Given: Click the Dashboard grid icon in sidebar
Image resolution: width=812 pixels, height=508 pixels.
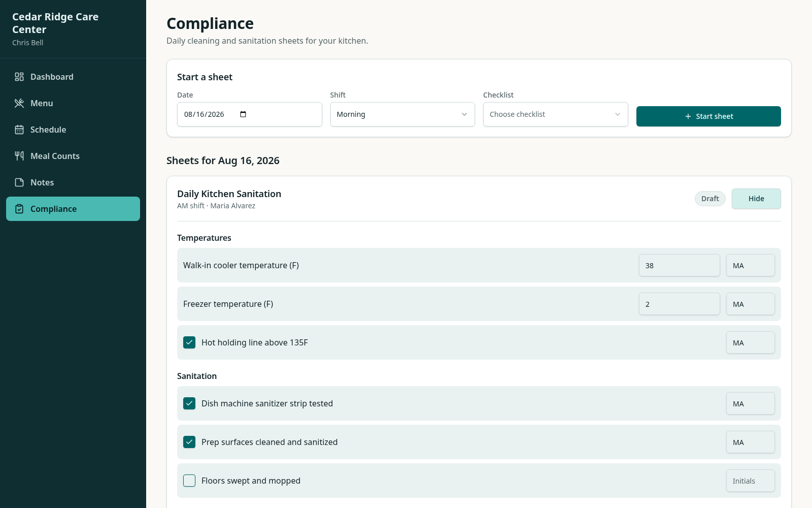Looking at the screenshot, I should click(x=19, y=77).
